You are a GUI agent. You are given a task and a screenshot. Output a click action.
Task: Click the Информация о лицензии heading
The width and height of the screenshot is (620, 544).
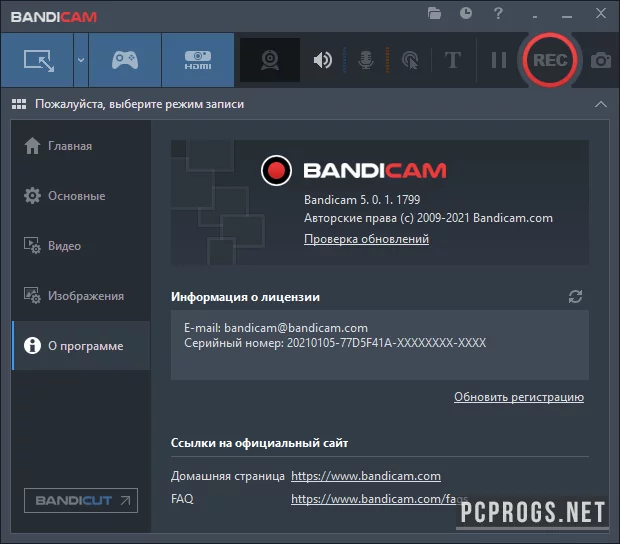click(245, 297)
